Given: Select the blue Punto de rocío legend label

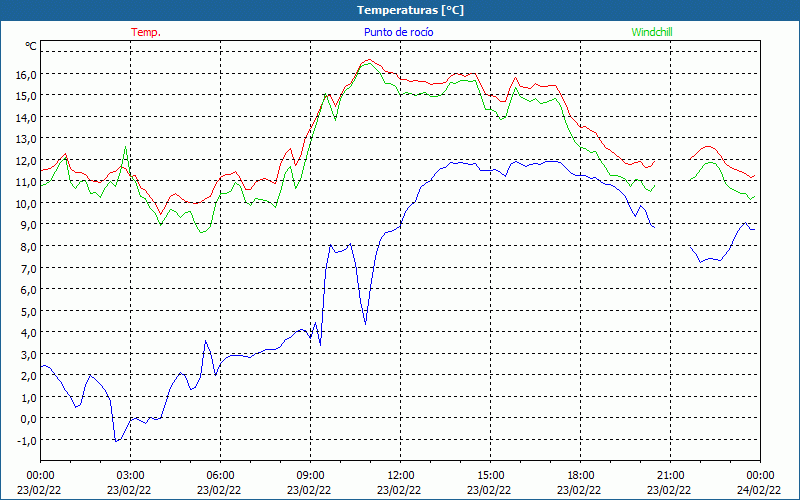Looking at the screenshot, I should [398, 32].
